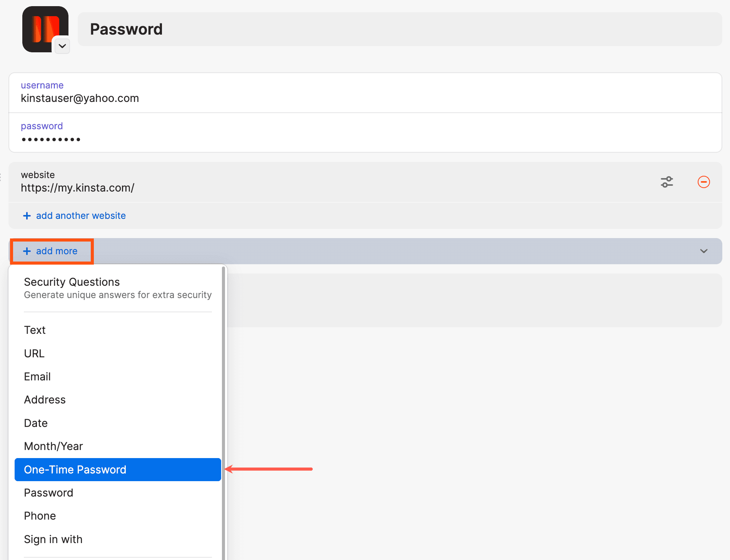Click add another website
This screenshot has width=730, height=560.
pyautogui.click(x=80, y=215)
